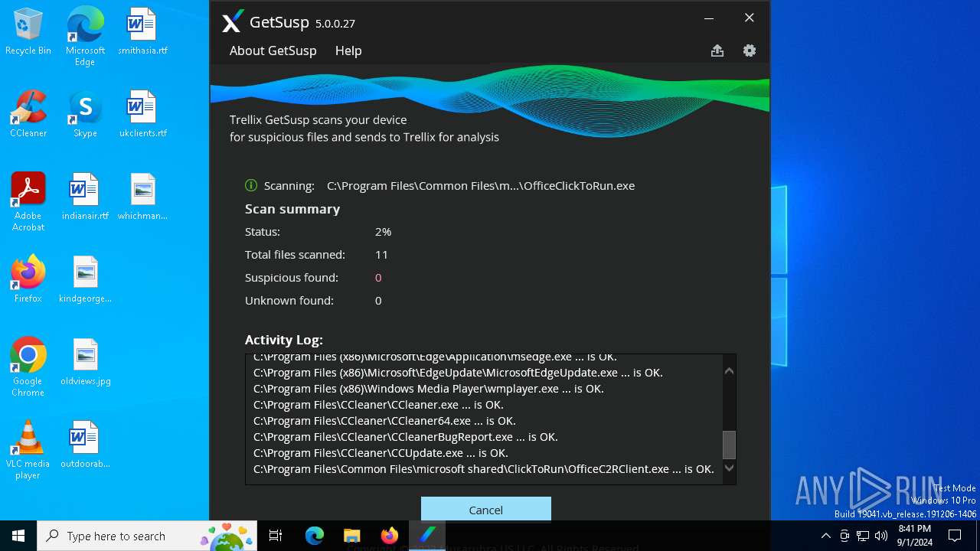
Task: Click the scanning info status icon
Action: [250, 185]
